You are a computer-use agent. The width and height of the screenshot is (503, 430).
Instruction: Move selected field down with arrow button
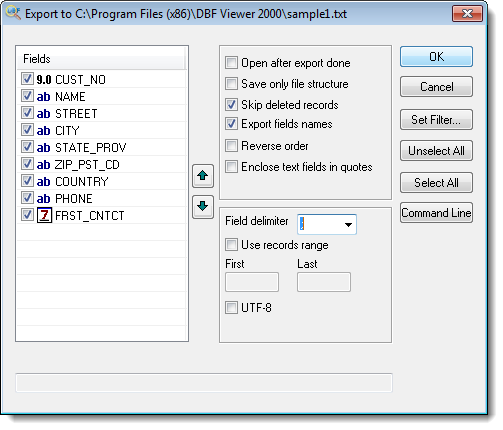tap(203, 207)
